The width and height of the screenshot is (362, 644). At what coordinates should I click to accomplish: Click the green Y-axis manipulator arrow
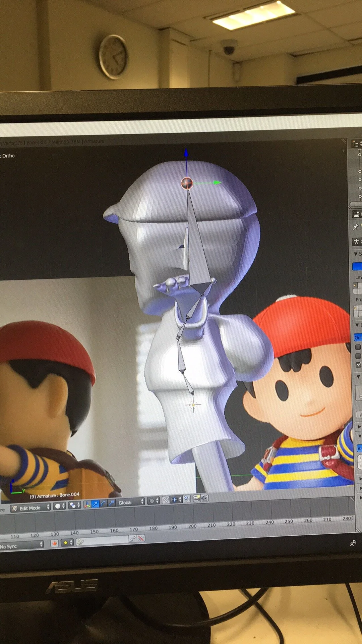[x=217, y=182]
